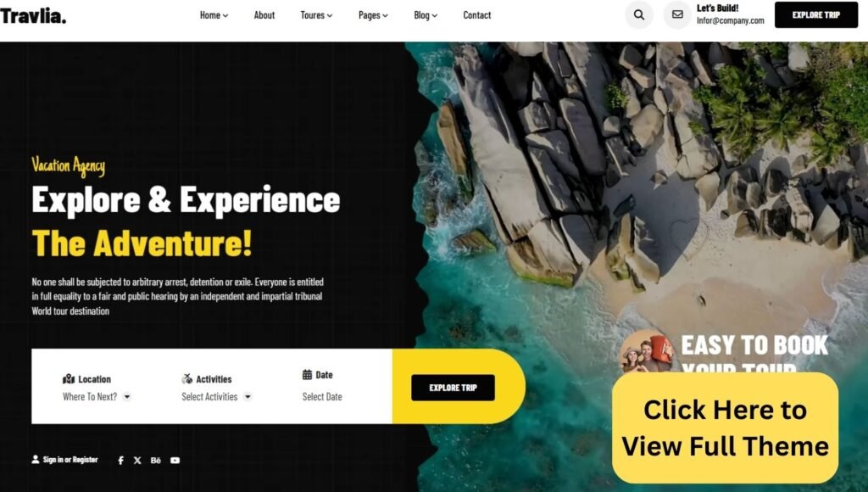Click the Select Date field
The width and height of the screenshot is (868, 492).
(x=322, y=397)
